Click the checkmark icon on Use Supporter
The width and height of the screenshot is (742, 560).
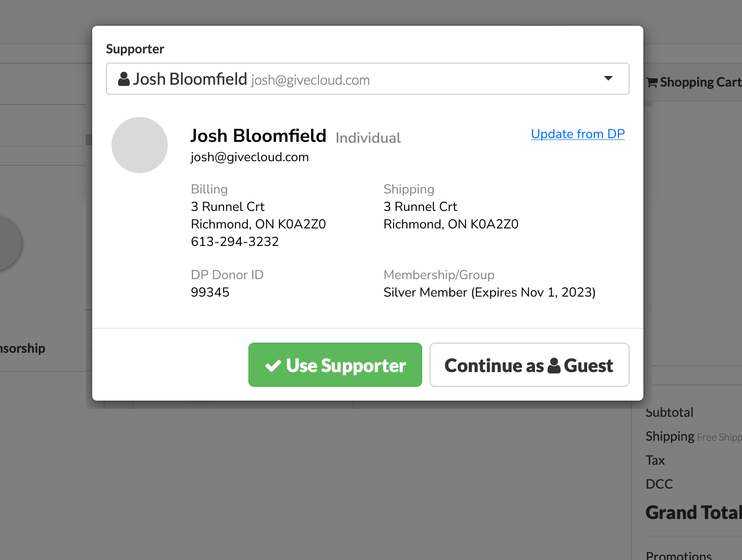click(x=273, y=366)
